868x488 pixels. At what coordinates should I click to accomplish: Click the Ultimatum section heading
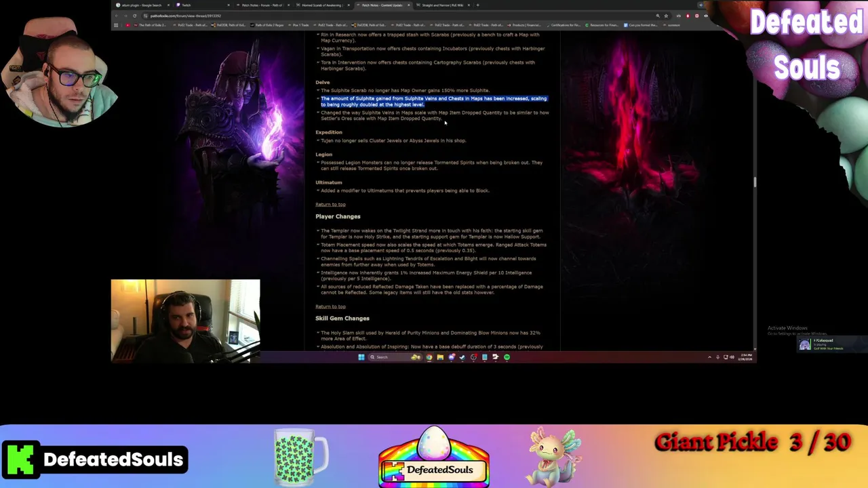329,182
